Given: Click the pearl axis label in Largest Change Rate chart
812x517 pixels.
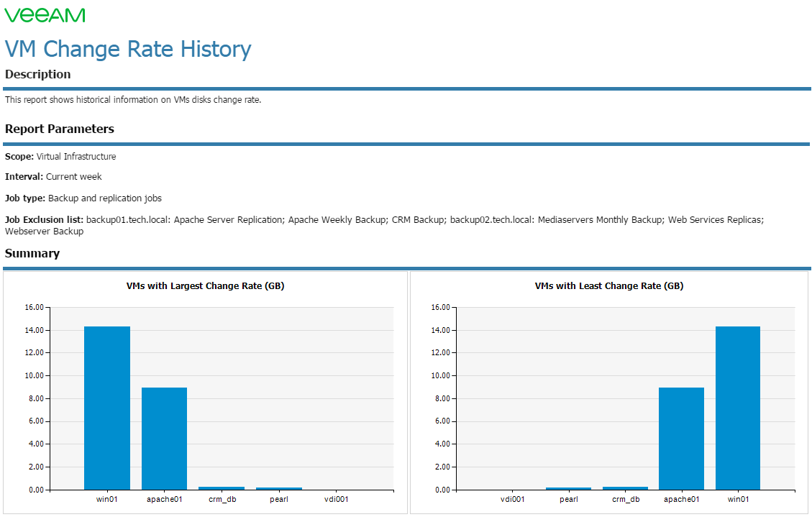Looking at the screenshot, I should click(x=279, y=500).
